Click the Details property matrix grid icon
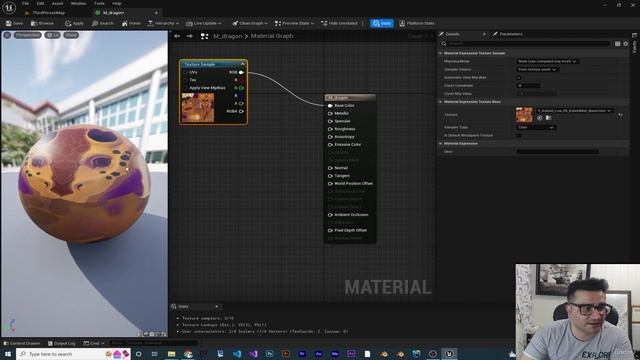The image size is (640, 360). 618,44
